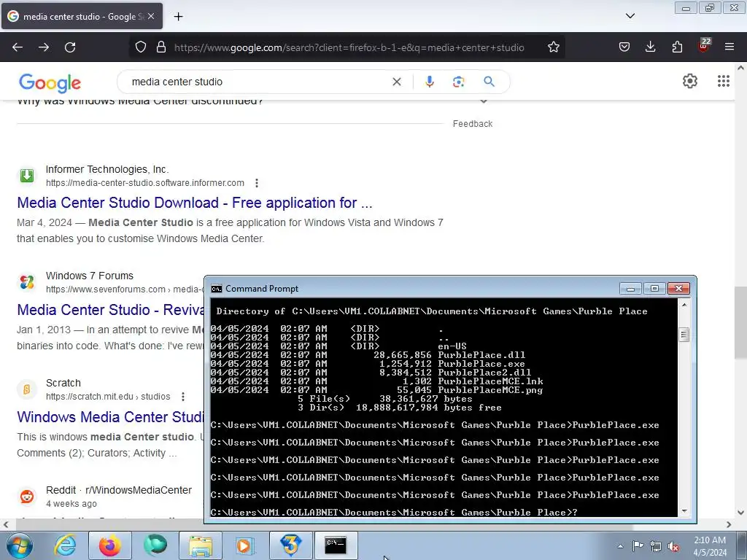Clear the Google search query
747x560 pixels.
point(396,82)
